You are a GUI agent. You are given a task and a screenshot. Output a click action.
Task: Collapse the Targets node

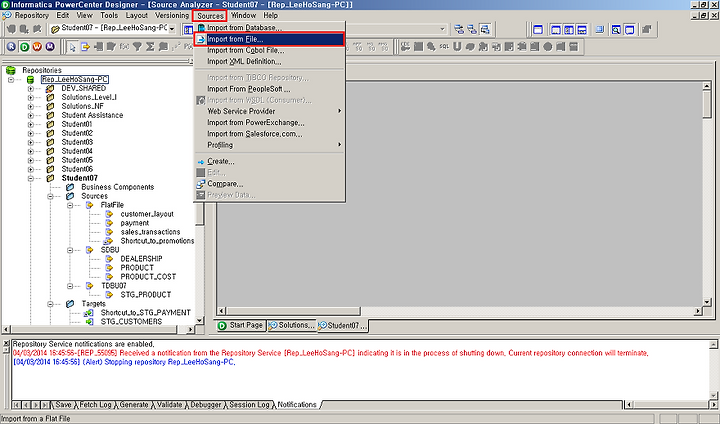[51, 304]
